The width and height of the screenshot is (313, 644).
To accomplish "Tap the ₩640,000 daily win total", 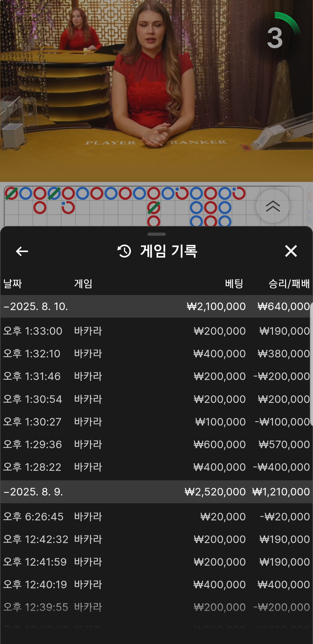I will pos(284,306).
